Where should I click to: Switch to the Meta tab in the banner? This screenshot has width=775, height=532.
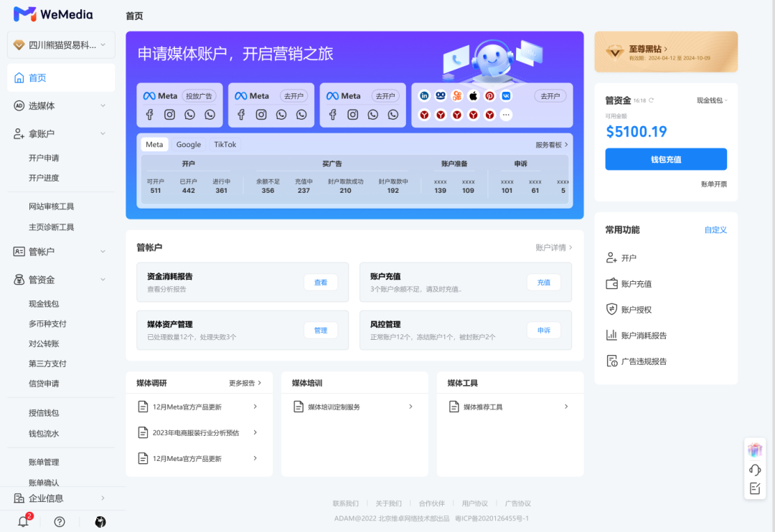(154, 144)
